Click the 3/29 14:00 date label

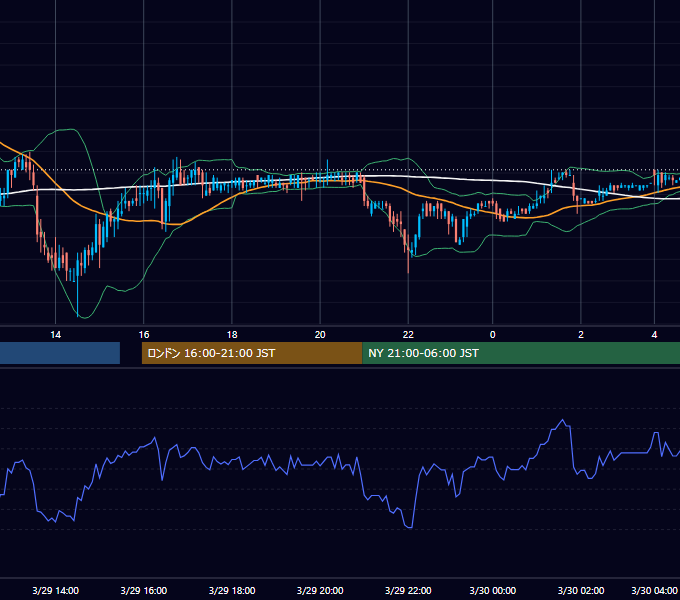pyautogui.click(x=56, y=590)
